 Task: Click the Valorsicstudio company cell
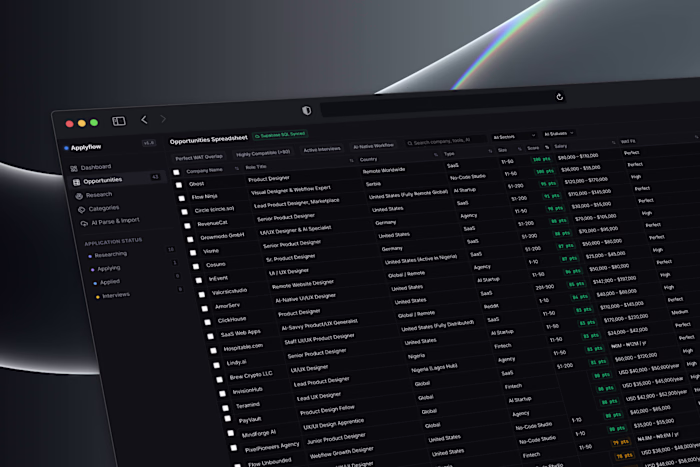[229, 292]
